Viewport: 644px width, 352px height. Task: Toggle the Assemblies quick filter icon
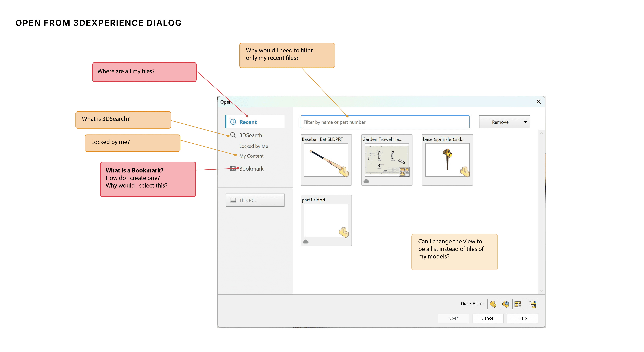pyautogui.click(x=505, y=304)
